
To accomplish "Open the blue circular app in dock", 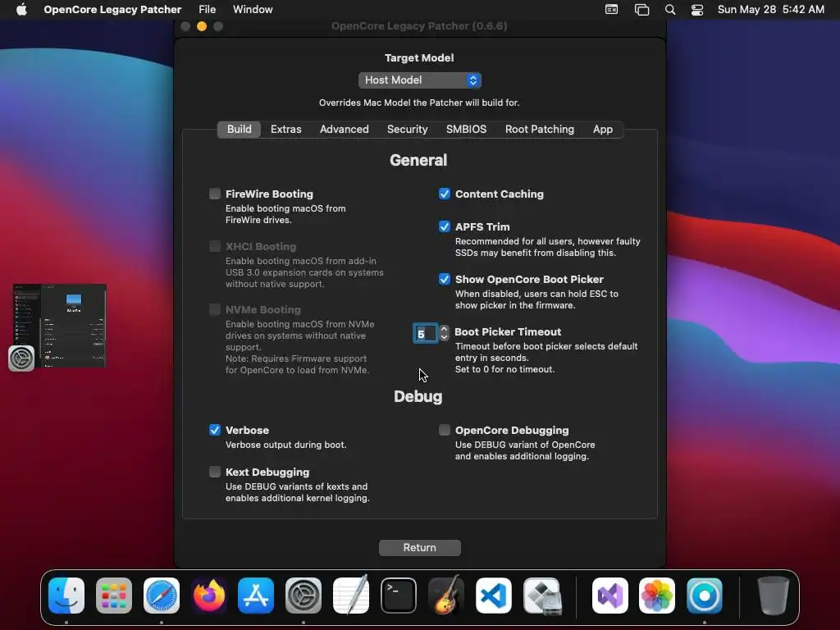I will point(705,596).
